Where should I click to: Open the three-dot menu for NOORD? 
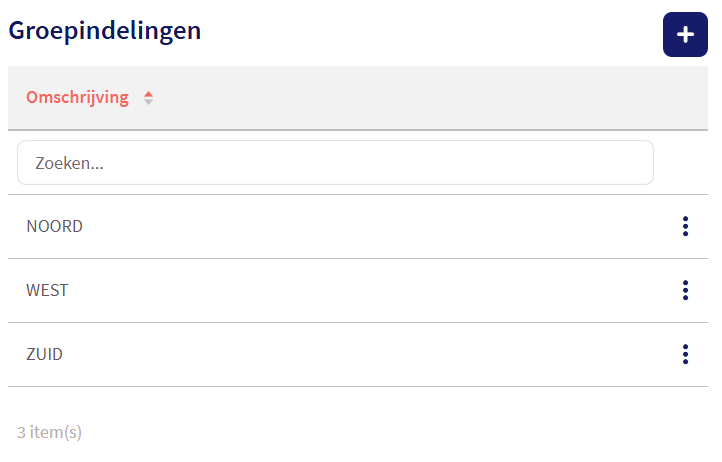click(685, 227)
